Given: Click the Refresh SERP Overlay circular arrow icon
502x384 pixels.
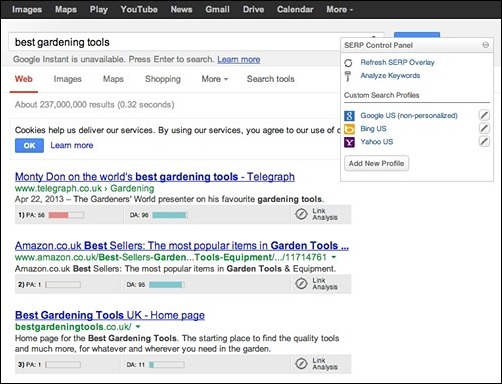Looking at the screenshot, I should click(348, 63).
